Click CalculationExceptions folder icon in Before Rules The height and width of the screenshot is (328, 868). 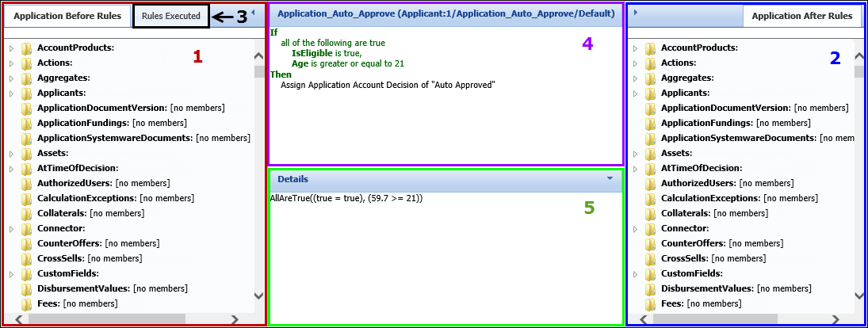[27, 198]
